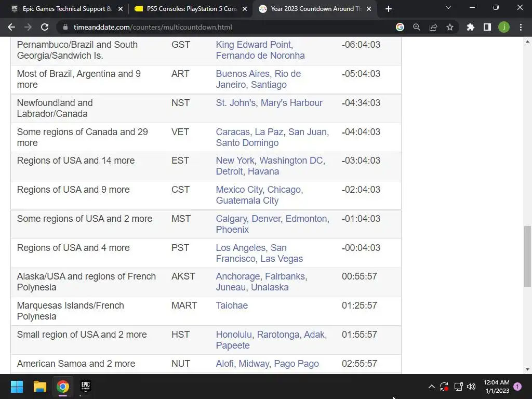This screenshot has width=532, height=399.
Task: Go back to the previous page
Action: 11,27
